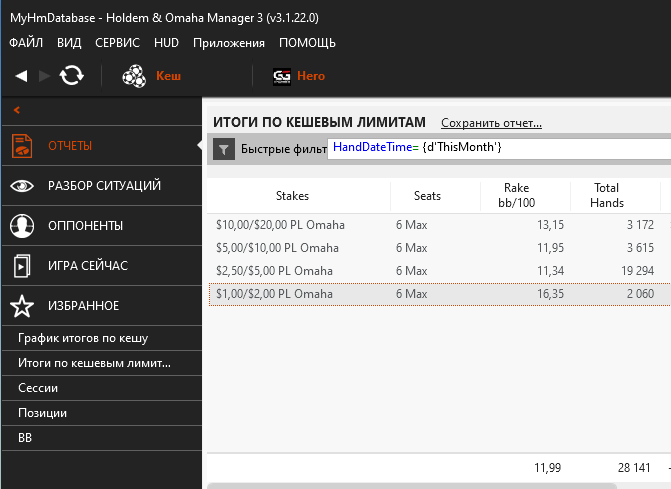The image size is (671, 489).
Task: Sort by the Total Hands column header
Action: pyautogui.click(x=615, y=196)
